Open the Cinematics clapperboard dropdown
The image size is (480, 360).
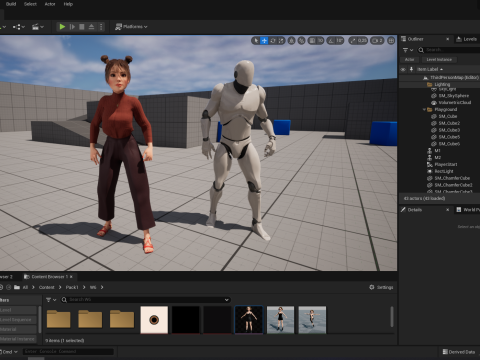38,27
